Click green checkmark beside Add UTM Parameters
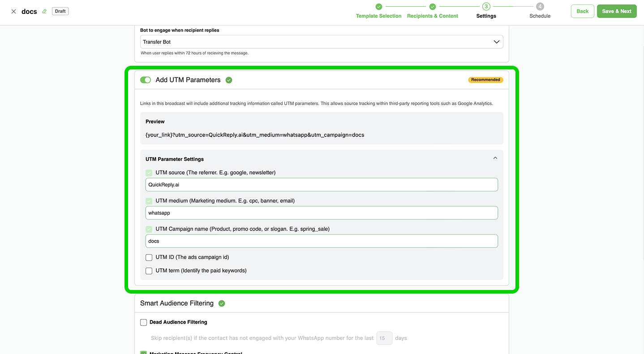Image resolution: width=644 pixels, height=354 pixels. [x=229, y=80]
